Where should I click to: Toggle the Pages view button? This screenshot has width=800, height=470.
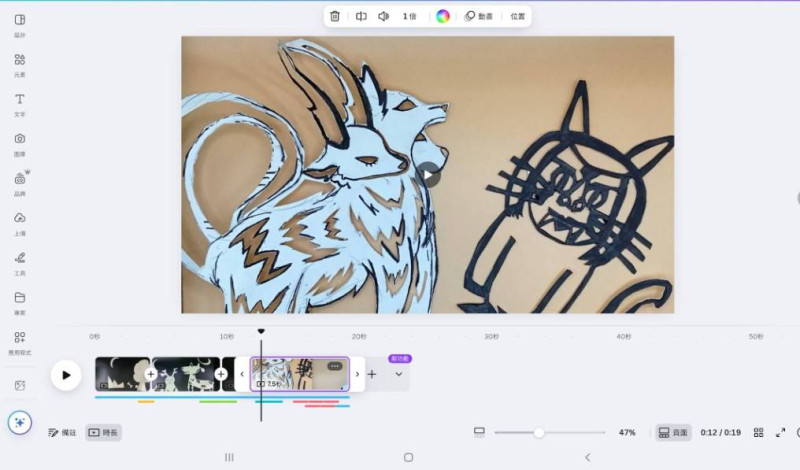coord(673,433)
